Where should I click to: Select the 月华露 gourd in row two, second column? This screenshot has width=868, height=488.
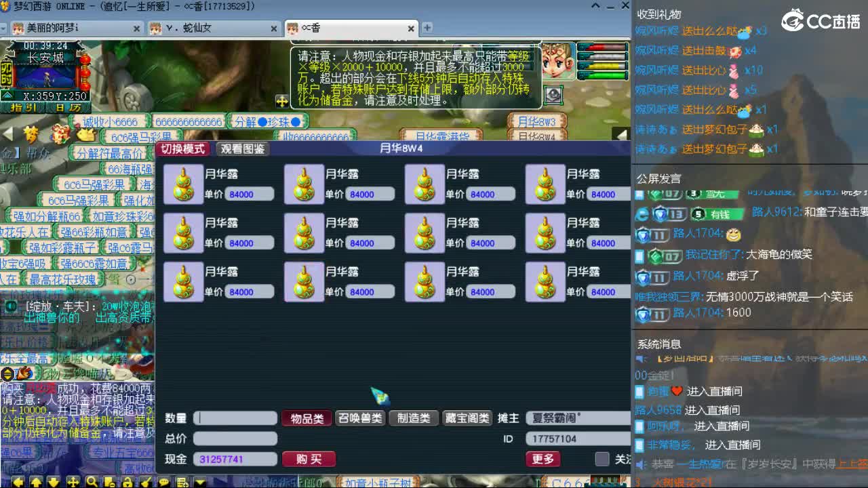tap(304, 233)
